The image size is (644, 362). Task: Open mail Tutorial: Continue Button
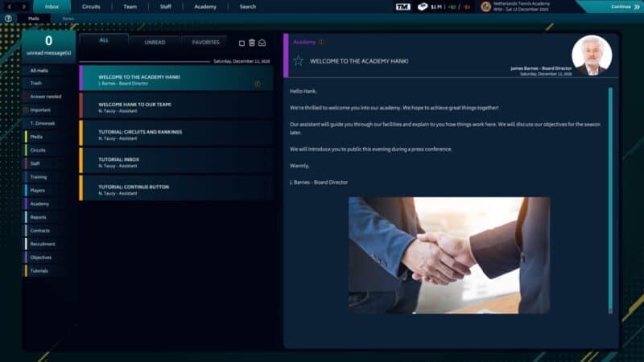pyautogui.click(x=176, y=188)
